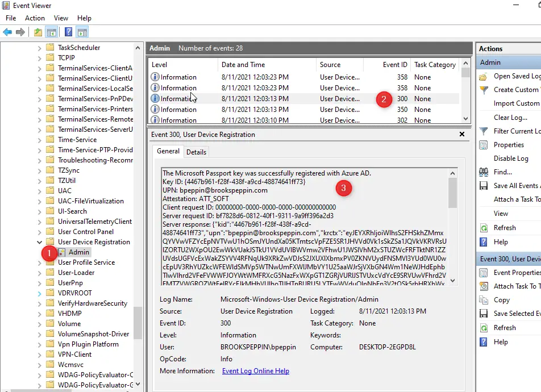Close the Event 300 preview pane
Viewport: 541px width, 392px height.
point(462,134)
